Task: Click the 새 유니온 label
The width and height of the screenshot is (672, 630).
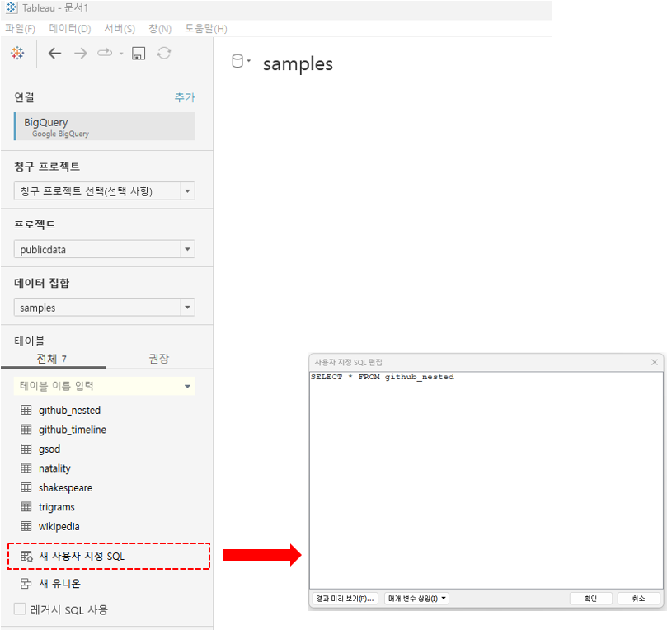Action: [x=59, y=583]
